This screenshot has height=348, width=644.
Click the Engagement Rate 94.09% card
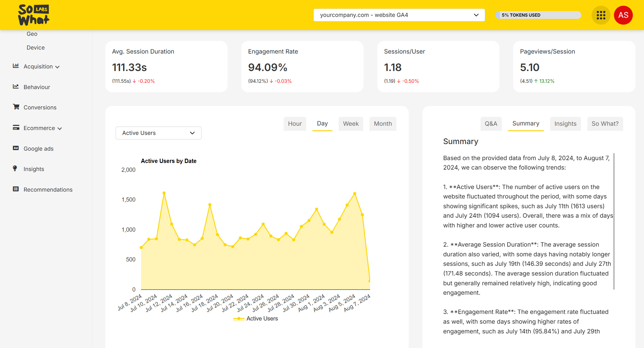302,66
